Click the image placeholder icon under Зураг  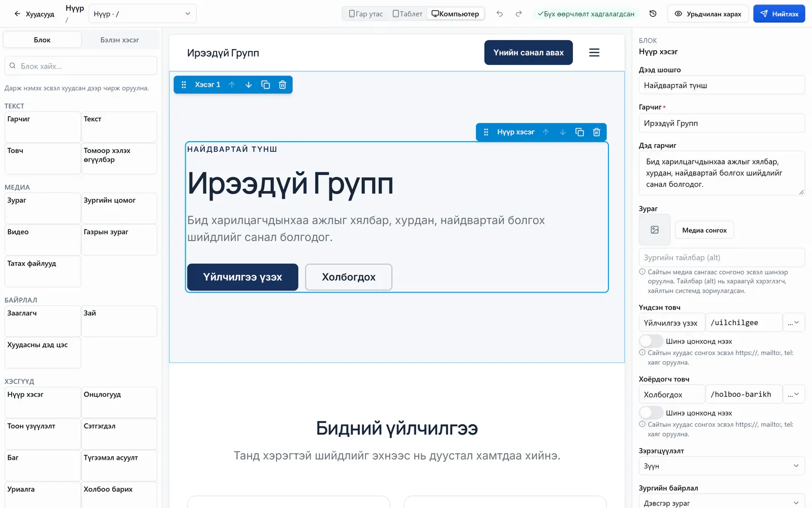click(x=655, y=230)
